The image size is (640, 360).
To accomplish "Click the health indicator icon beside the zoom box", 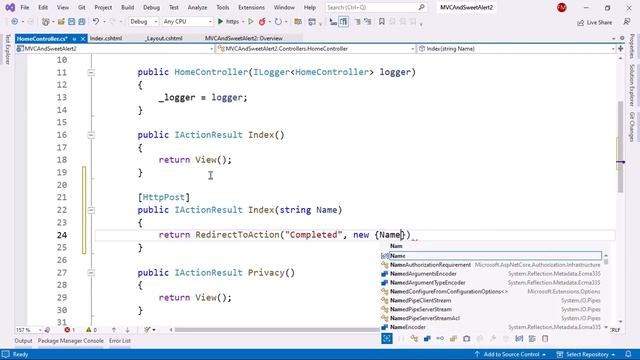I will (47, 330).
